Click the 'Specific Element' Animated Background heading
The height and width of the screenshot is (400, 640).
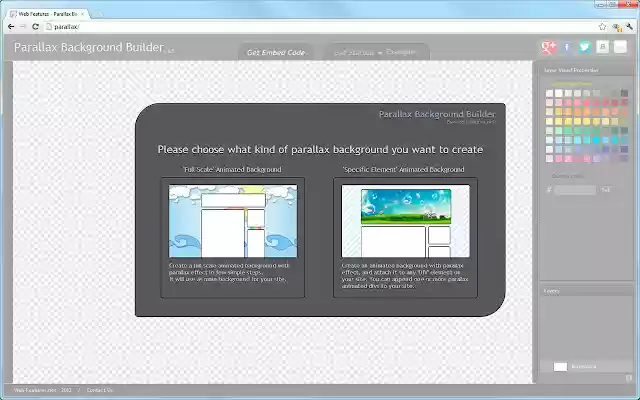pyautogui.click(x=403, y=169)
